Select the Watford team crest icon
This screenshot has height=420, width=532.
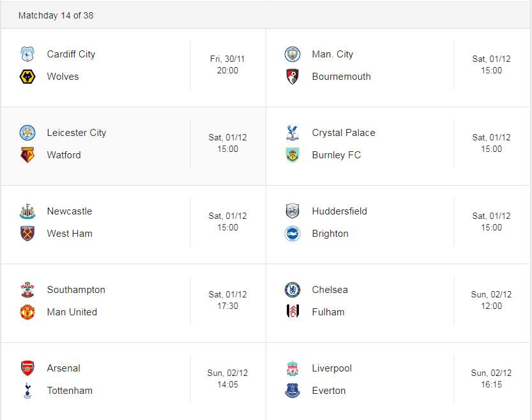[27, 155]
